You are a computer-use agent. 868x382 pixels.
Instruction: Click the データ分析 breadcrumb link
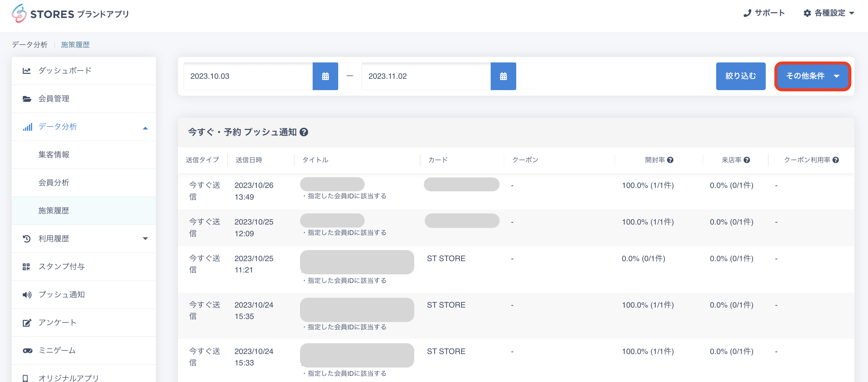(x=30, y=45)
